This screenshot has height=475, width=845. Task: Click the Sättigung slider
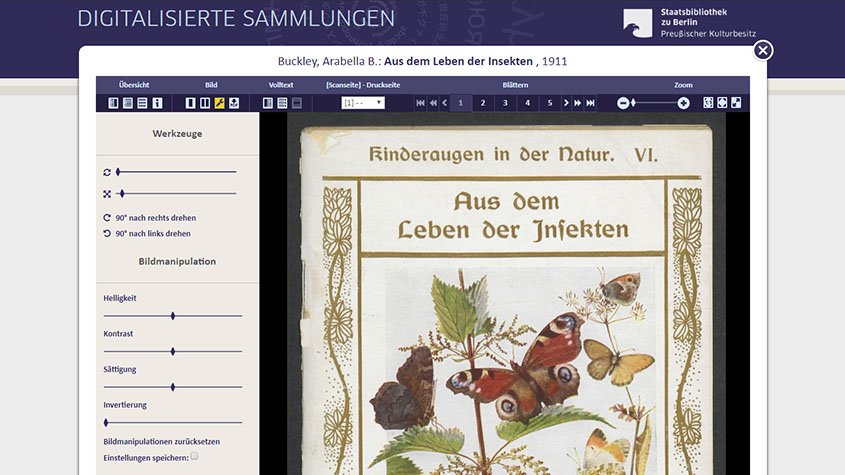coord(172,387)
